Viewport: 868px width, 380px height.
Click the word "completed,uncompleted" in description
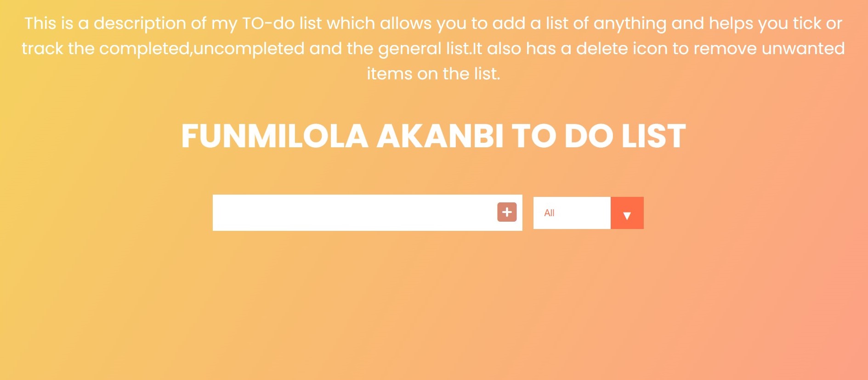click(x=202, y=49)
